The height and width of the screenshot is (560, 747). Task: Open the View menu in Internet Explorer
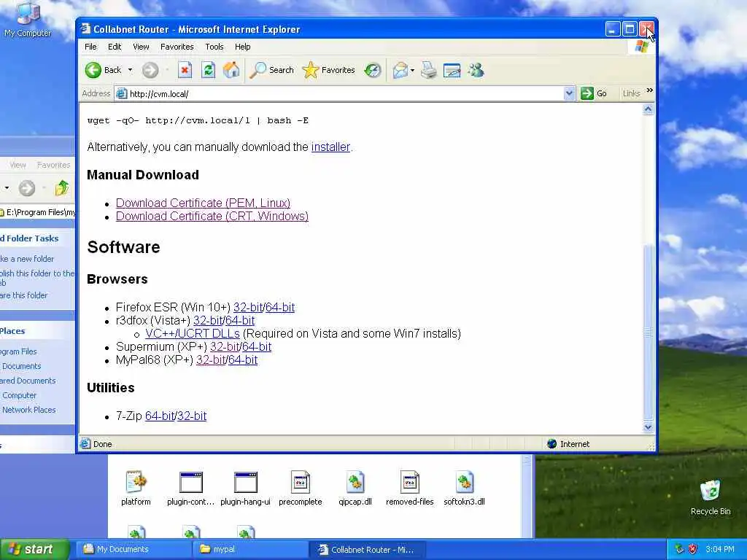pos(141,47)
